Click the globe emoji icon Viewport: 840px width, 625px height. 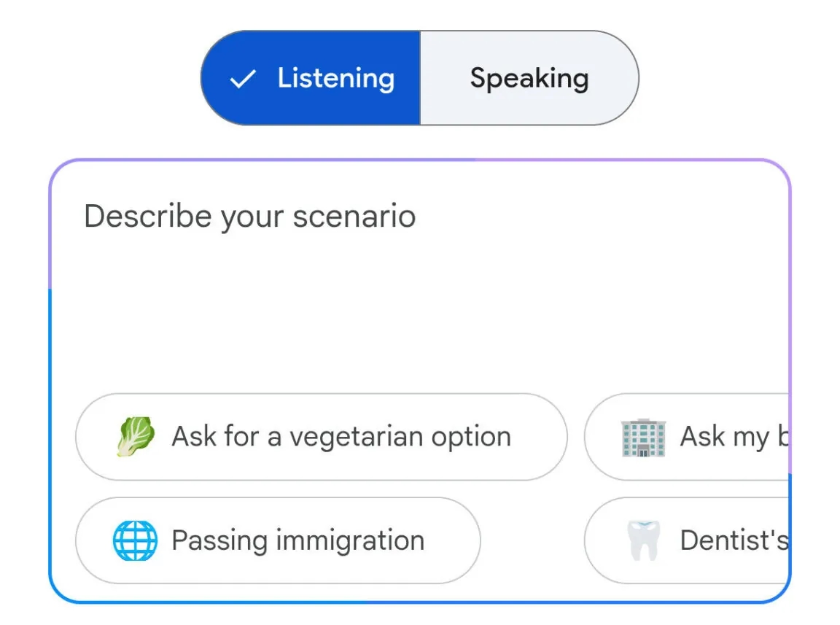(135, 540)
